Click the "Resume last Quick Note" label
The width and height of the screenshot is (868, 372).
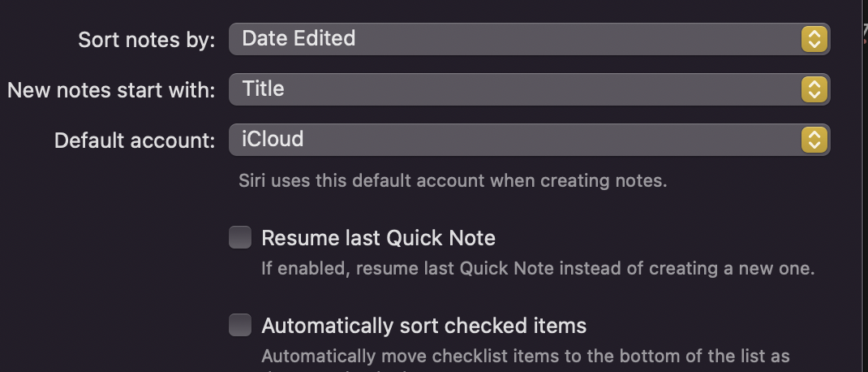point(378,238)
